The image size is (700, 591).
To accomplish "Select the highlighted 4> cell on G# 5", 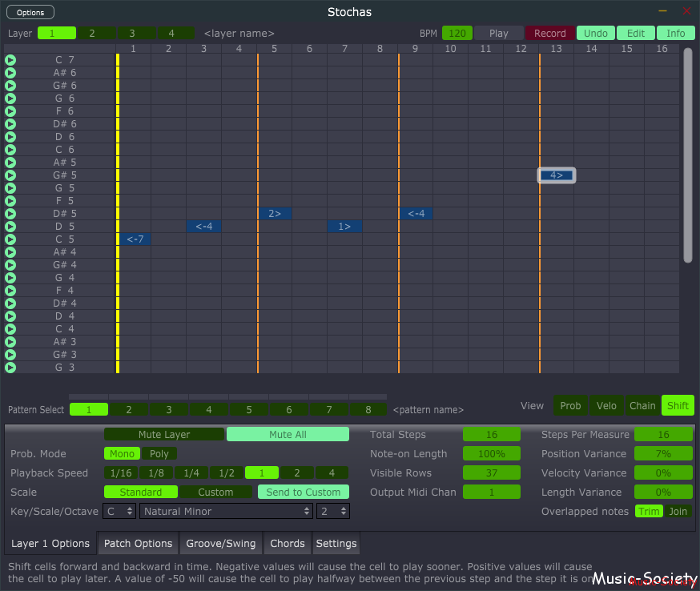I will [x=557, y=175].
